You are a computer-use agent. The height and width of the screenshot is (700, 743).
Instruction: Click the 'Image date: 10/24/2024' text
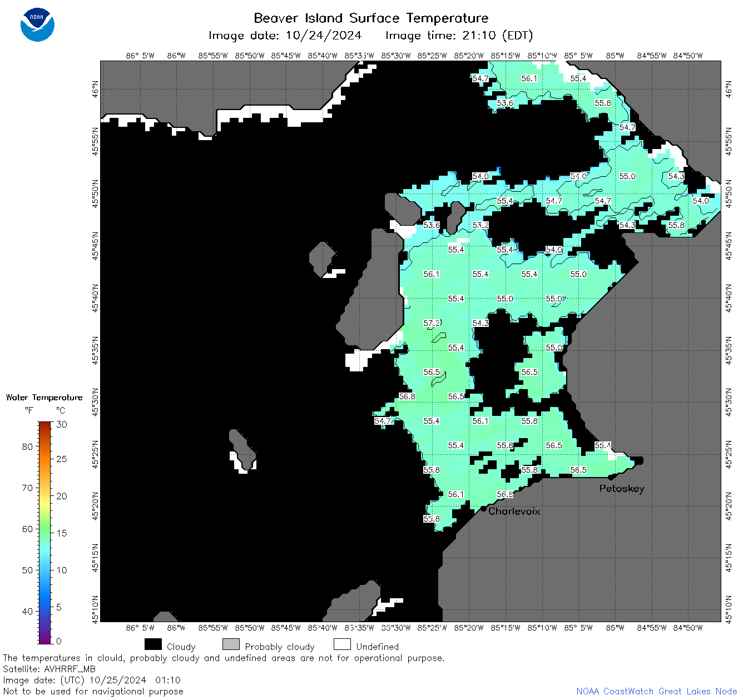pos(285,36)
